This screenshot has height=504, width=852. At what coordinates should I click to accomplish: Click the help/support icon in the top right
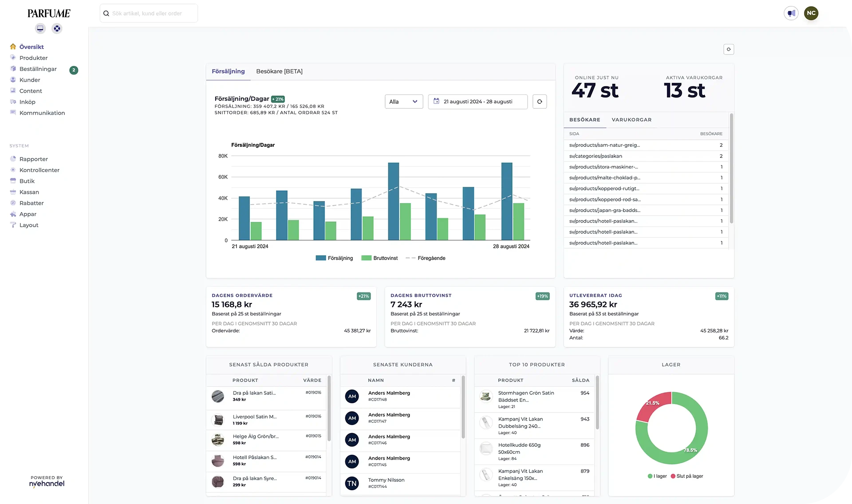point(791,13)
